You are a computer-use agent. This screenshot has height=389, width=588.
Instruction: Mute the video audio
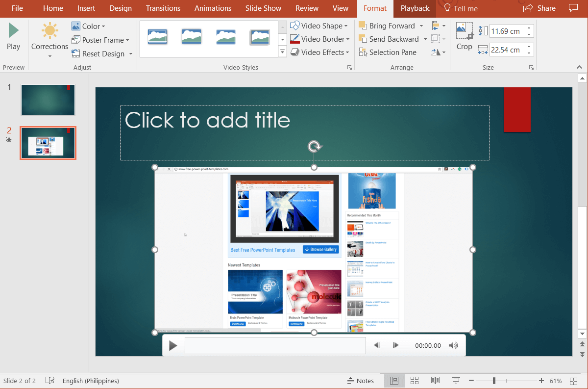(453, 345)
